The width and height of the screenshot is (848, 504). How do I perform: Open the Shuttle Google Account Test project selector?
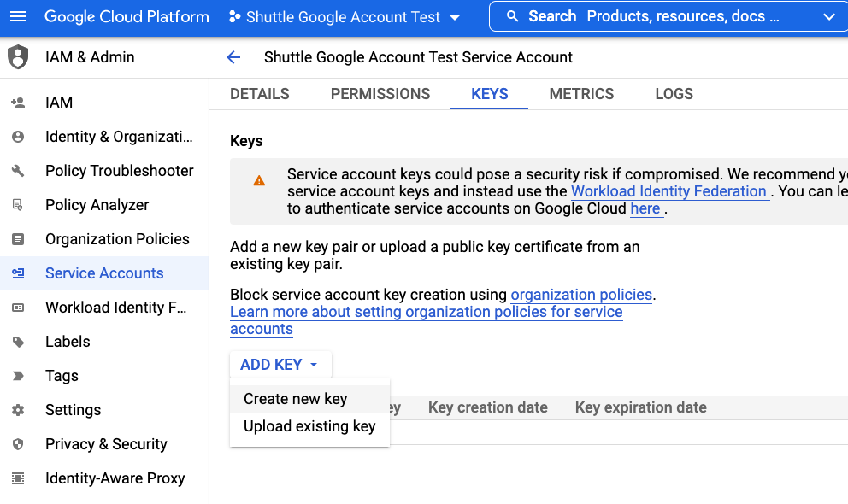[x=344, y=17]
